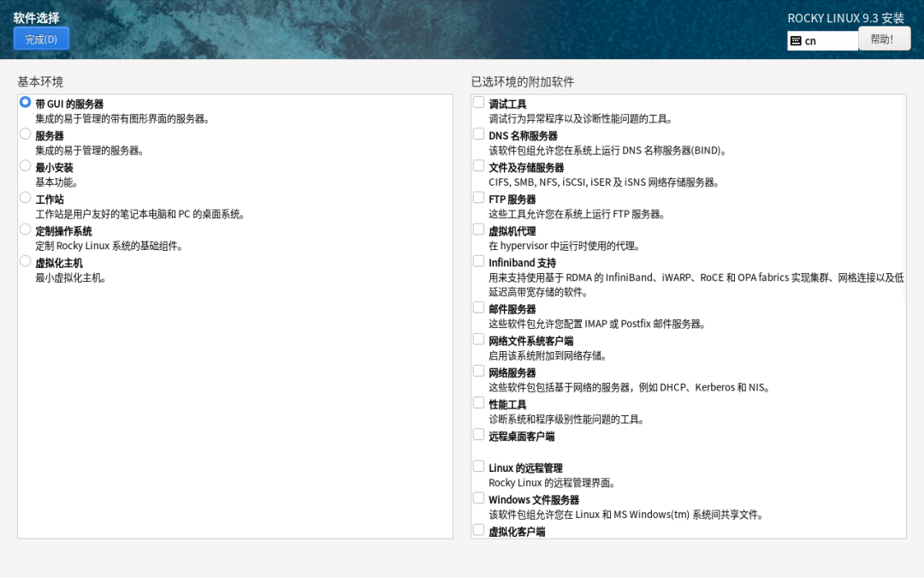
Task: Click the 软件选择 page title
Action: click(x=37, y=18)
